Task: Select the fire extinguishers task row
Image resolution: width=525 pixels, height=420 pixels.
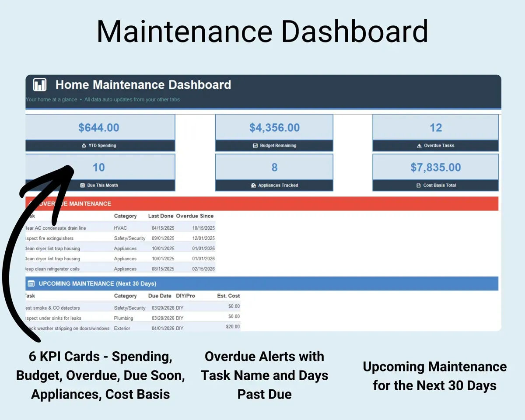Action: (x=49, y=238)
